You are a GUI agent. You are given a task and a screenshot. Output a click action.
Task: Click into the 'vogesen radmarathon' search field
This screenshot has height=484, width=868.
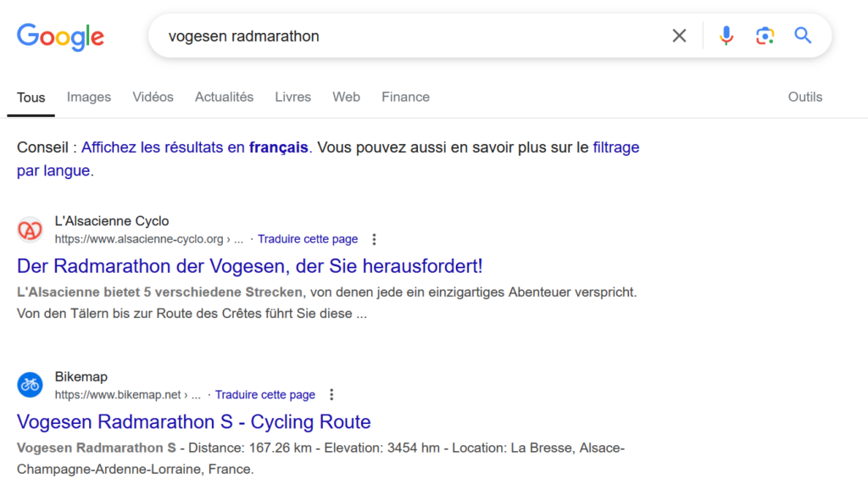tap(409, 36)
